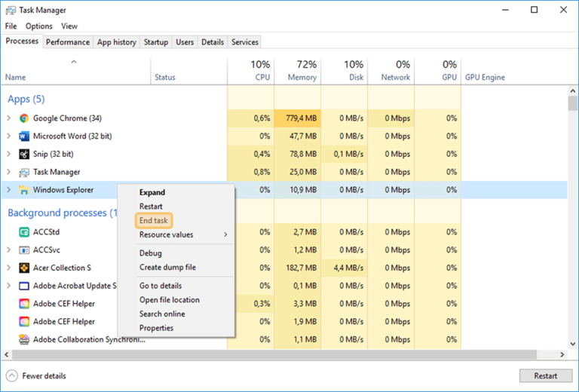Viewport: 579px width, 392px height.
Task: Sort by the Memory column header
Action: pyautogui.click(x=298, y=72)
